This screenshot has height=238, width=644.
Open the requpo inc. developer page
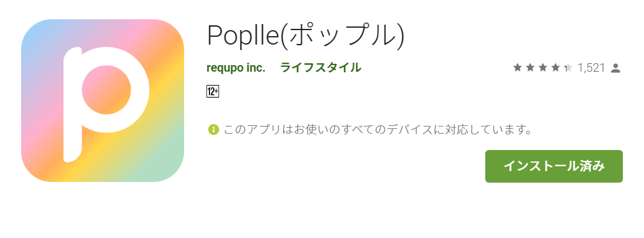(x=236, y=67)
